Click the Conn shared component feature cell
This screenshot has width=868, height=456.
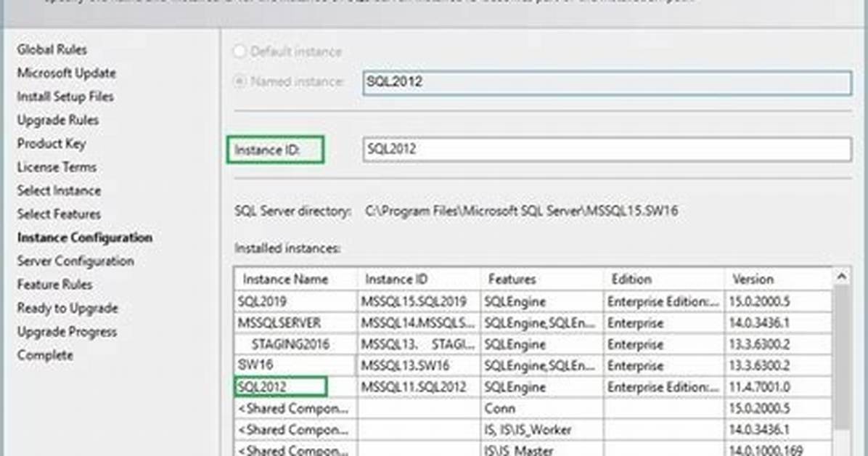542,408
